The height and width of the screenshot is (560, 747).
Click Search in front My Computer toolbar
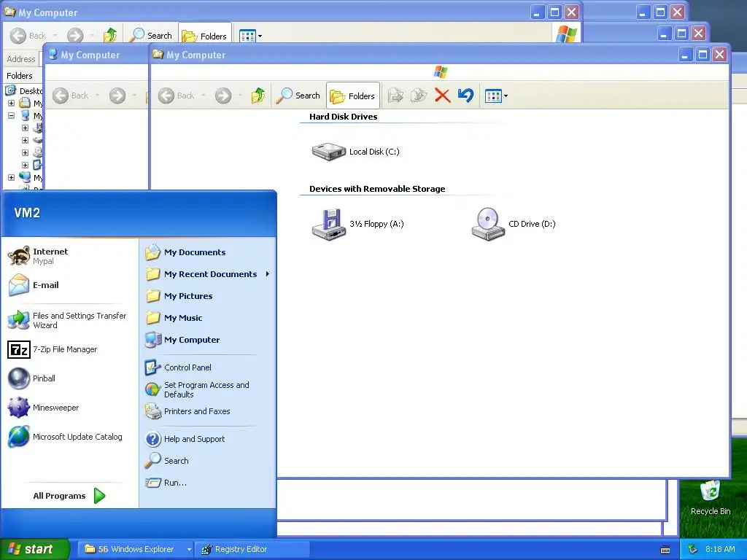coord(298,96)
